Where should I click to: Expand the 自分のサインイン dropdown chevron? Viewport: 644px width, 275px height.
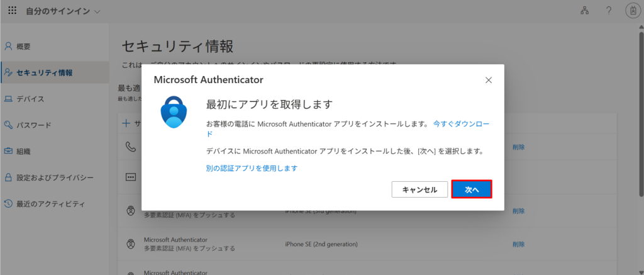pyautogui.click(x=97, y=11)
